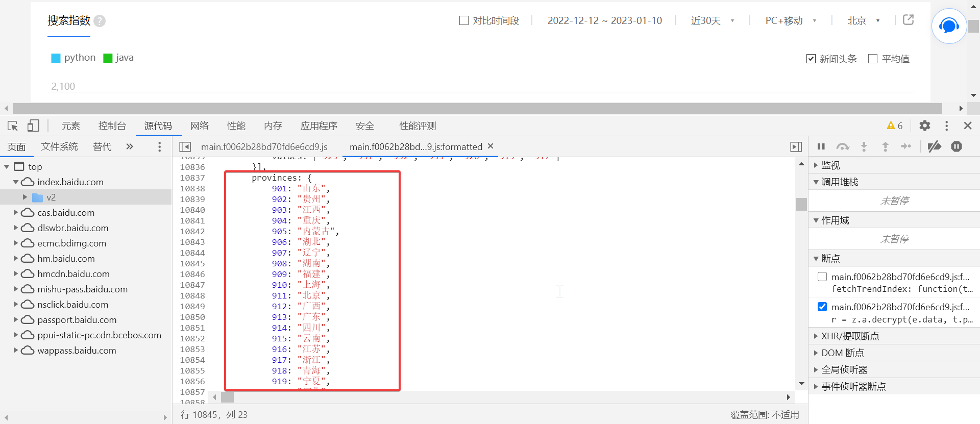Open the 性能评测 tab

(418, 126)
